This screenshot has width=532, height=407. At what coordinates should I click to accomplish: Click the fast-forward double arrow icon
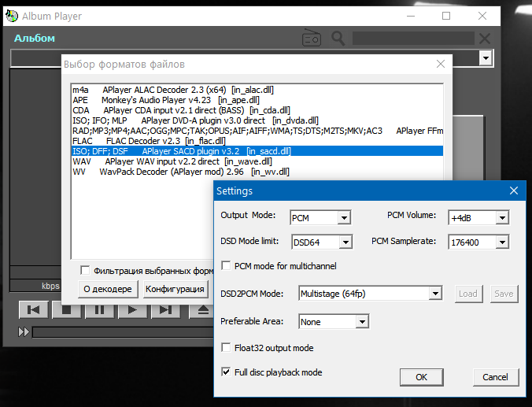(24, 331)
